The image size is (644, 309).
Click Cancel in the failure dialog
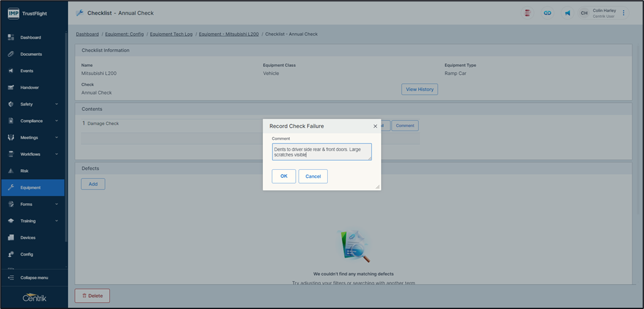pyautogui.click(x=313, y=177)
